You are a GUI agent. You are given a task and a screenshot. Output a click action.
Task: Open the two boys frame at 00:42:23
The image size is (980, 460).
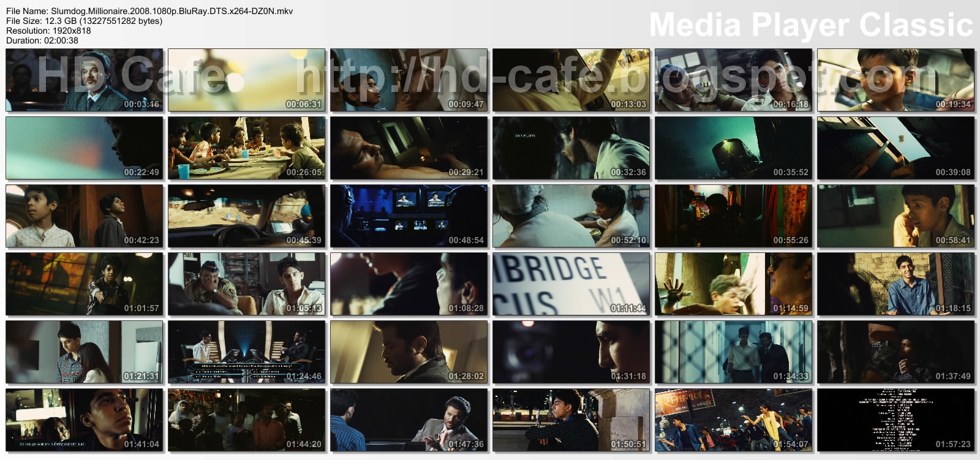tap(85, 216)
